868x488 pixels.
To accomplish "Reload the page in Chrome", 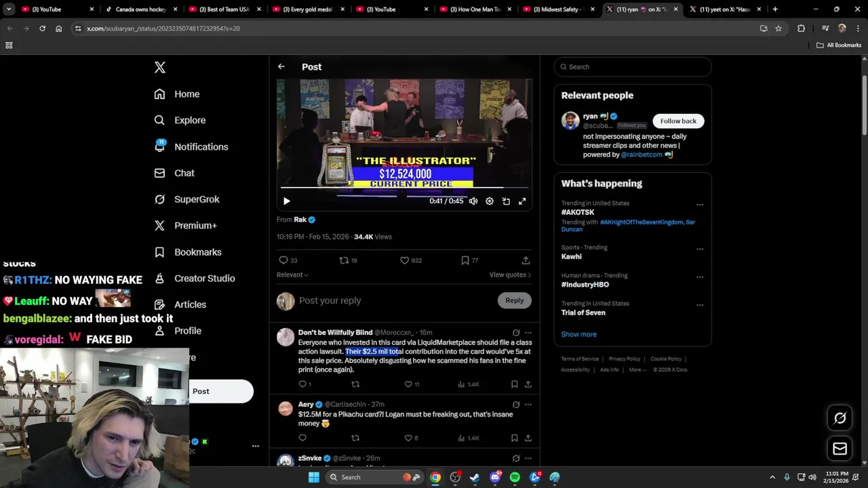I will click(x=42, y=28).
